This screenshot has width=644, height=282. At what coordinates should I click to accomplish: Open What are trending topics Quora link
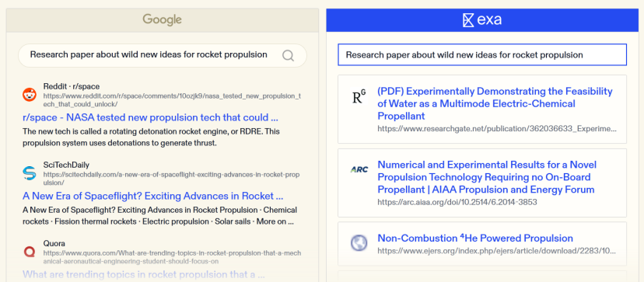(143, 274)
